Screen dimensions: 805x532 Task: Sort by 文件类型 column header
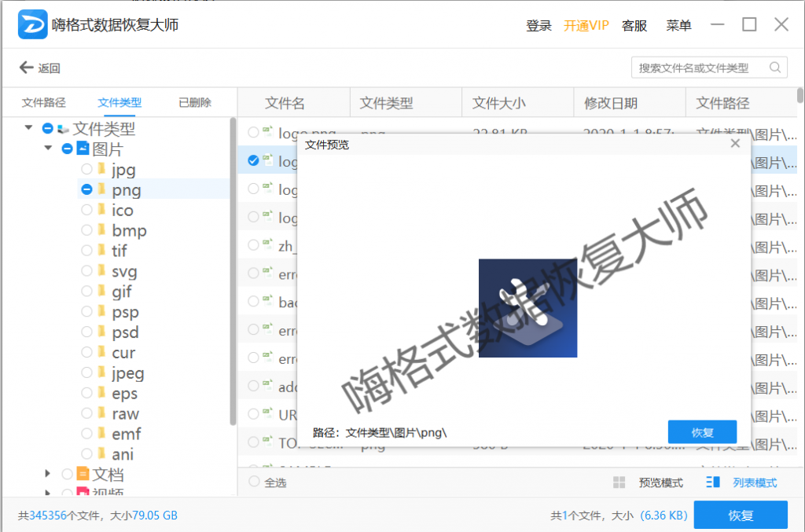[x=386, y=103]
